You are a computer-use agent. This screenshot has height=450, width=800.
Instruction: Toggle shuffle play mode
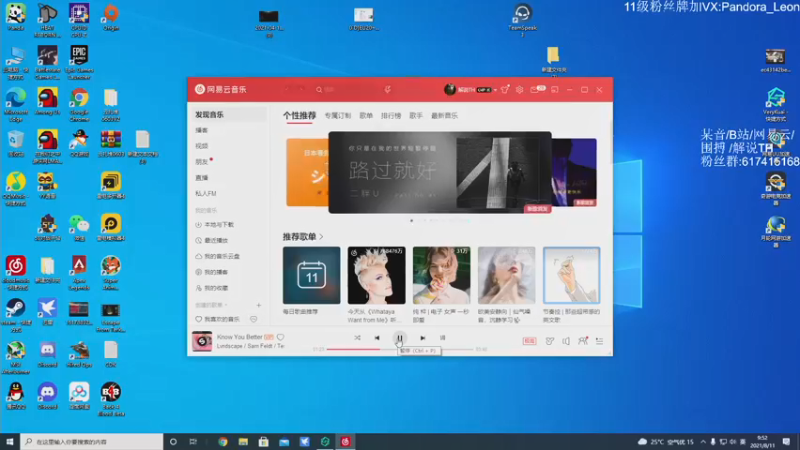[357, 338]
